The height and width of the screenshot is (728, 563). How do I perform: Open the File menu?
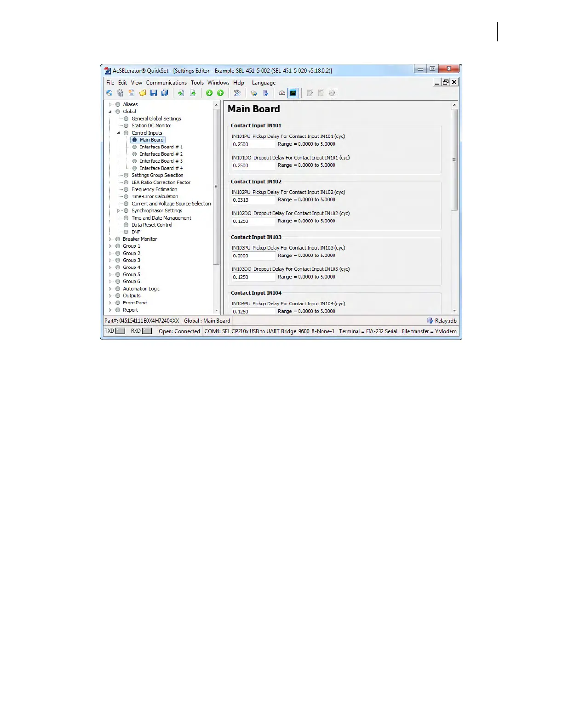pyautogui.click(x=110, y=83)
